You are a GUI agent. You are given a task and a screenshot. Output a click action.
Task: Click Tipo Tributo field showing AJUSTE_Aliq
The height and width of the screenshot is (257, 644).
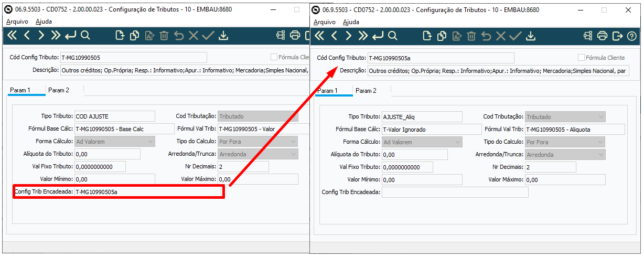point(422,117)
